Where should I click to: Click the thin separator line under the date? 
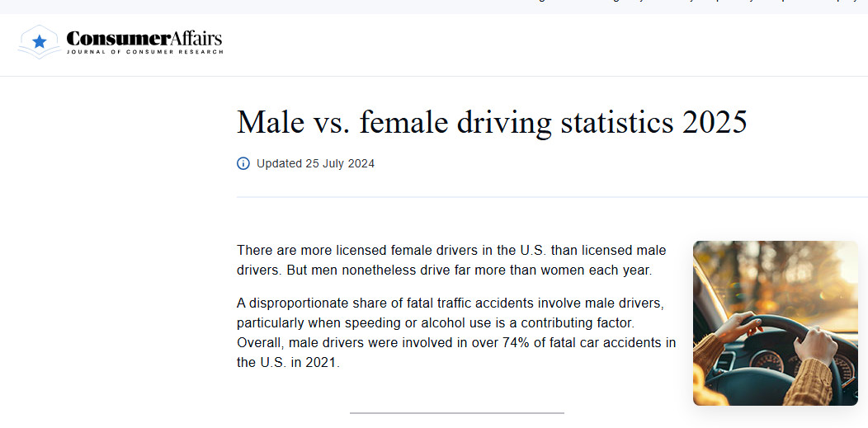point(551,197)
